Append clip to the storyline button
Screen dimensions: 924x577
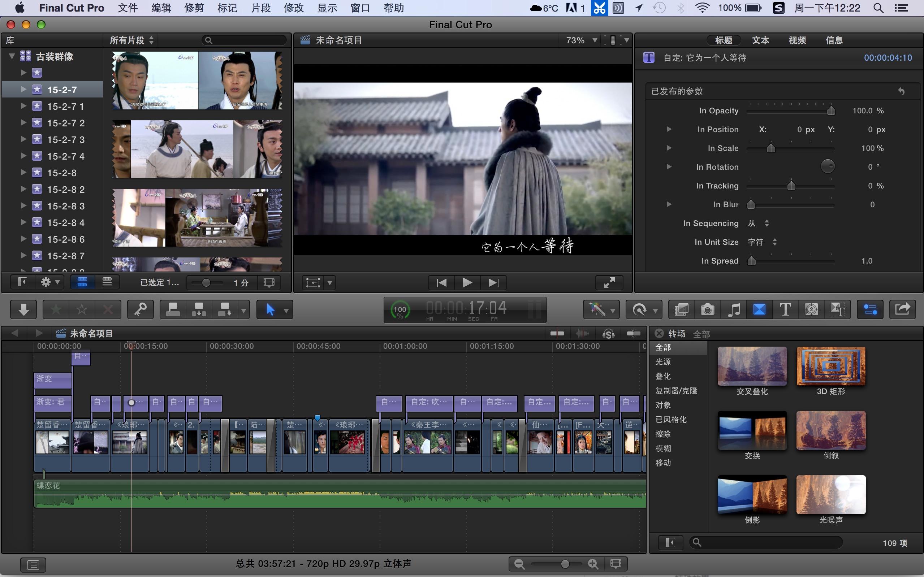(x=225, y=309)
